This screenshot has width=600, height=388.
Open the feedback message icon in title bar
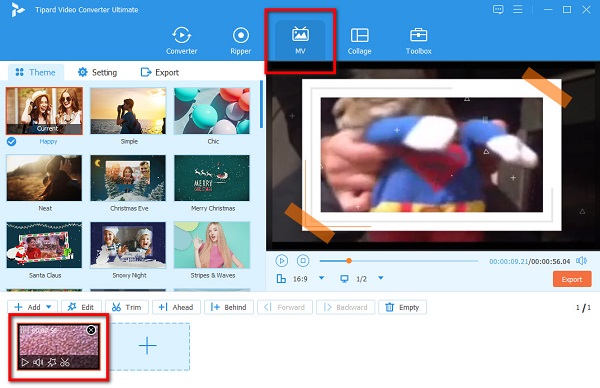(x=498, y=10)
